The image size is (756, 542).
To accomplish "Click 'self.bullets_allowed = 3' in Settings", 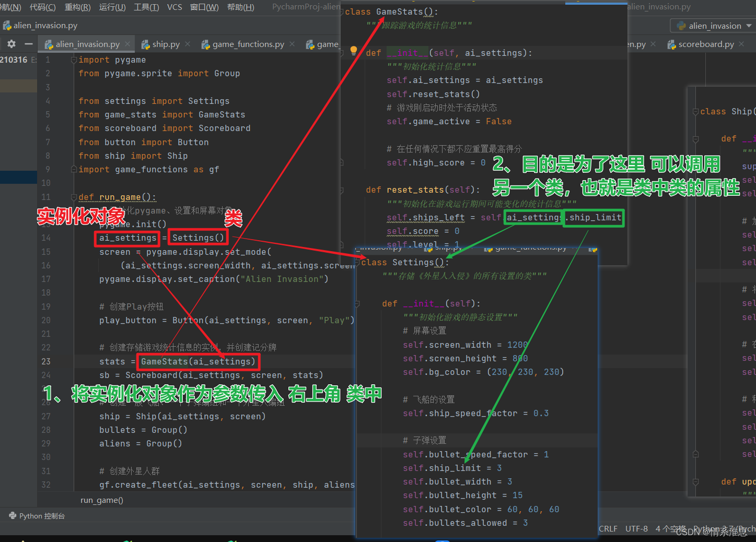I will [466, 523].
